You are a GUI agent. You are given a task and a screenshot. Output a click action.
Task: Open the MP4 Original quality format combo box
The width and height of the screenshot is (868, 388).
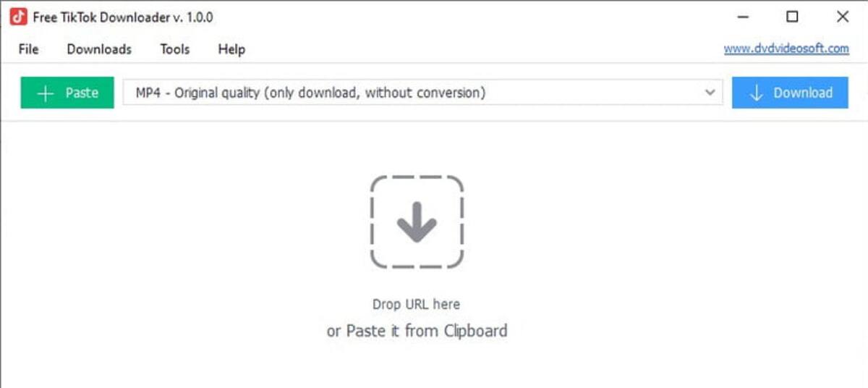pyautogui.click(x=412, y=93)
